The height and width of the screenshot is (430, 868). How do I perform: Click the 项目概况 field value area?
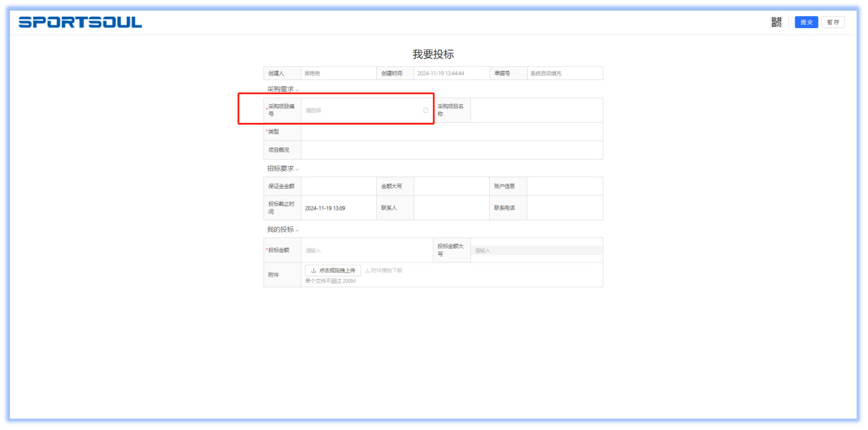[451, 150]
